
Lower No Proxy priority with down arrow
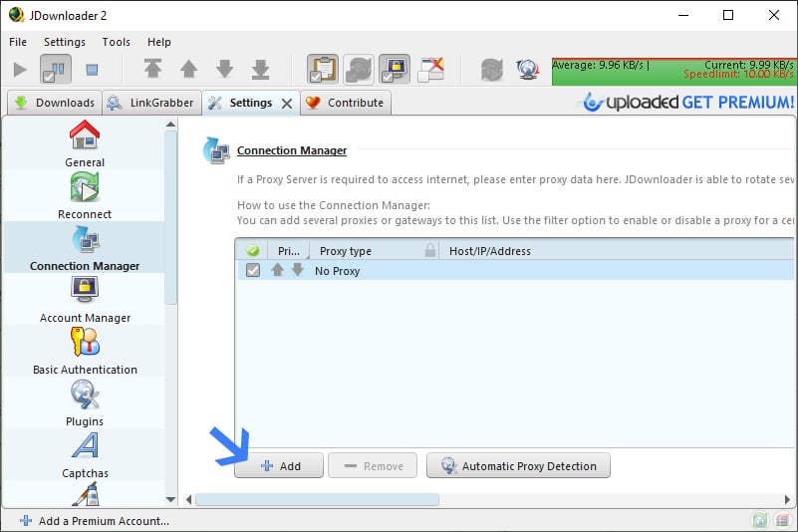coord(298,270)
